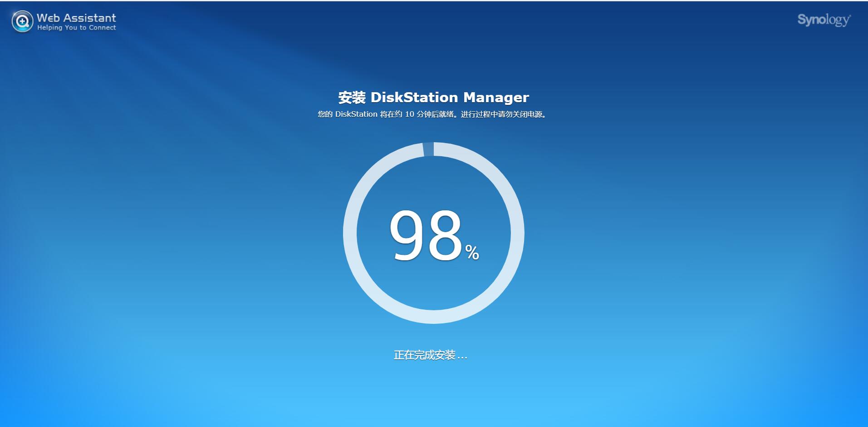Click the "正在完成安装" status message
The image size is (868, 427).
424,355
